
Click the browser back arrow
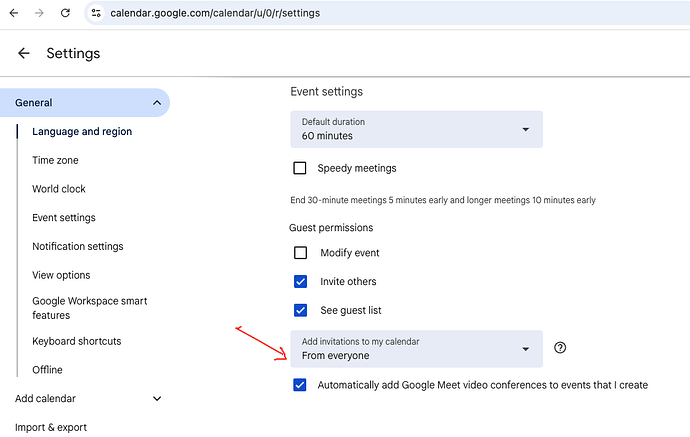13,14
